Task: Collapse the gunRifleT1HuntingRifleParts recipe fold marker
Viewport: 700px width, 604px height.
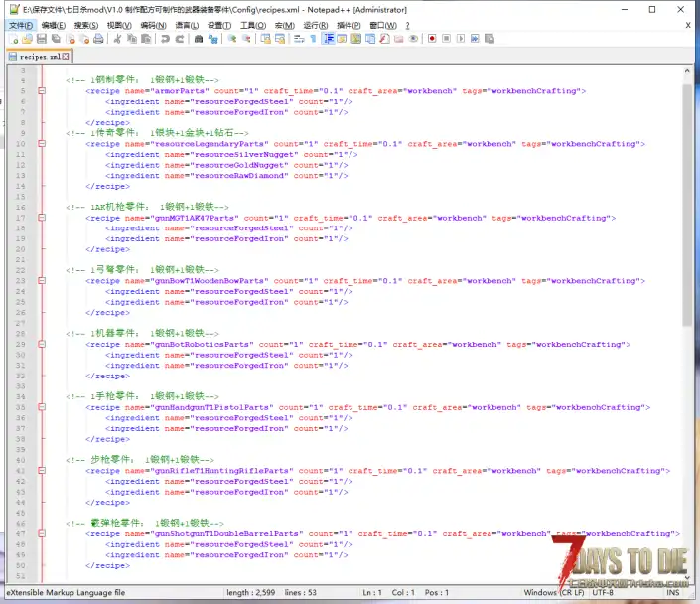Action: tap(42, 471)
